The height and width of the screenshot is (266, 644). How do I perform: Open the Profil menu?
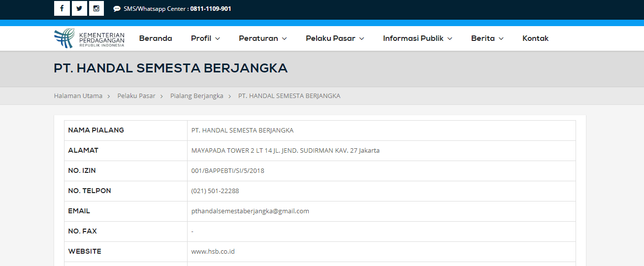point(205,38)
